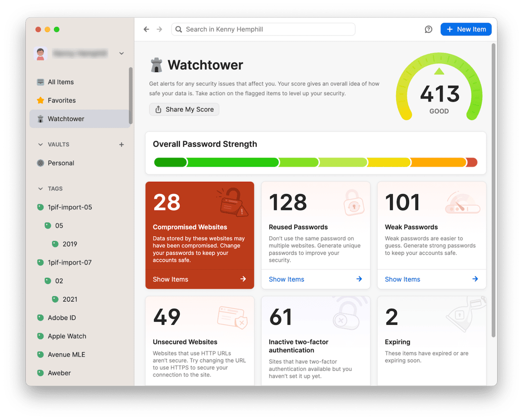The height and width of the screenshot is (420, 523).
Task: Collapse the Vaults section
Action: tap(40, 145)
